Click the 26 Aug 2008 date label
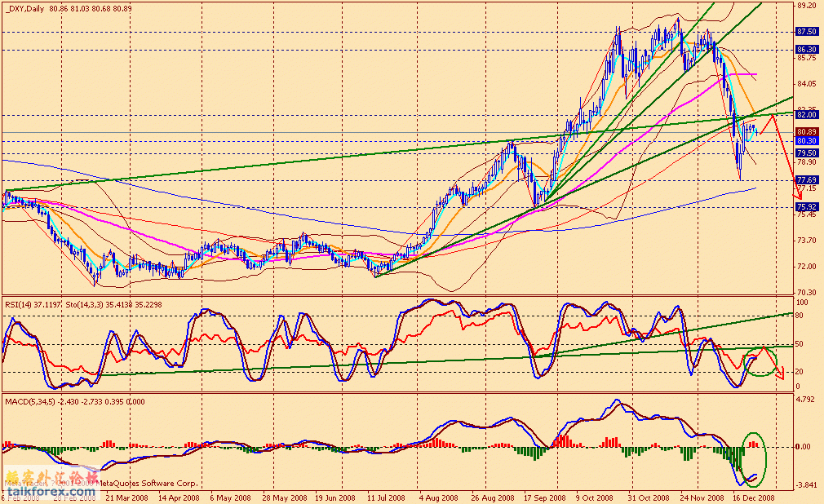 click(x=493, y=497)
